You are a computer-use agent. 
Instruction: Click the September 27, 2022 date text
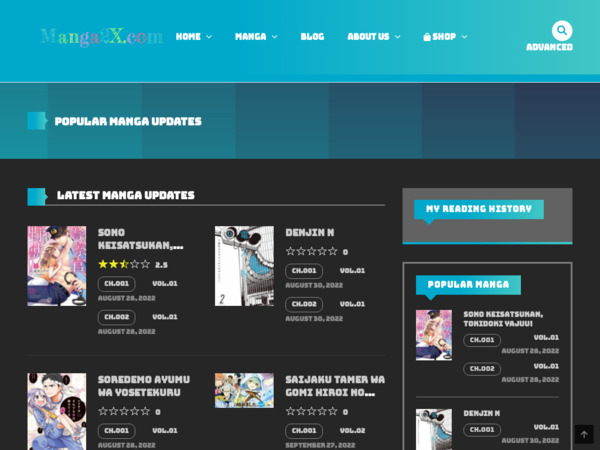pos(320,445)
